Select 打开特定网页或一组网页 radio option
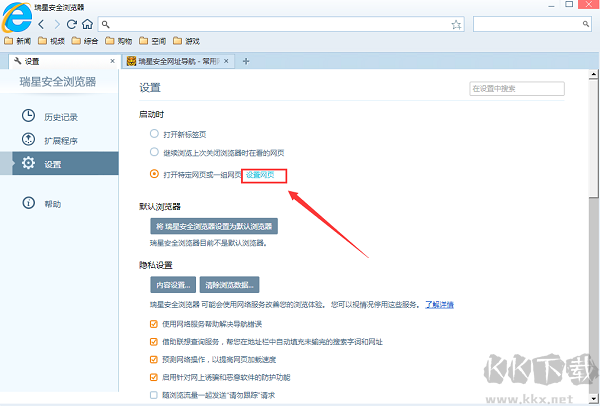 [x=154, y=174]
